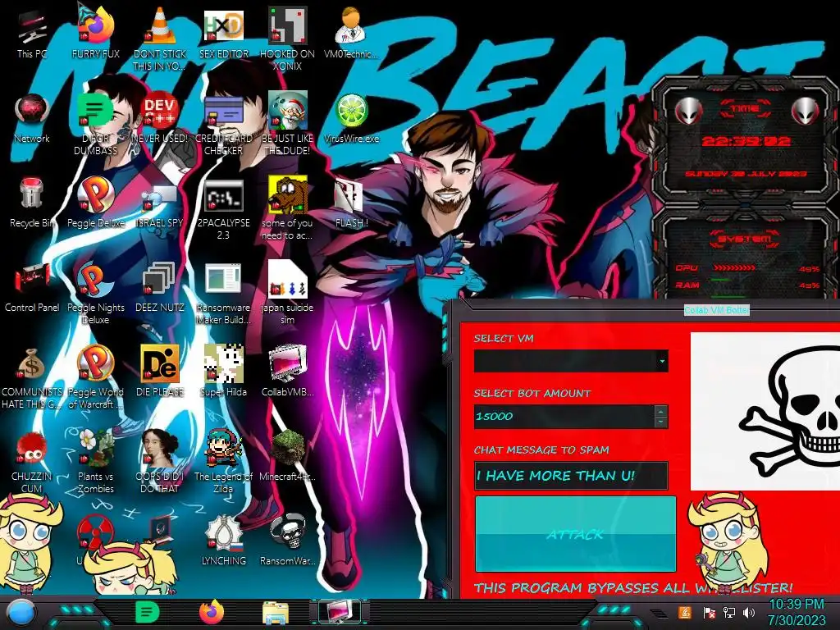
Task: Click into the bot amount field showing 15000
Action: click(564, 416)
